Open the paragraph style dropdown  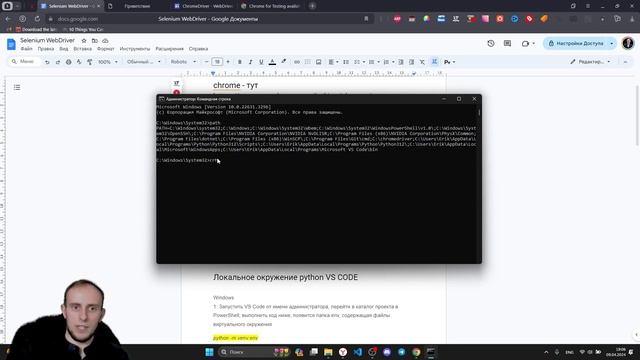pyautogui.click(x=144, y=62)
